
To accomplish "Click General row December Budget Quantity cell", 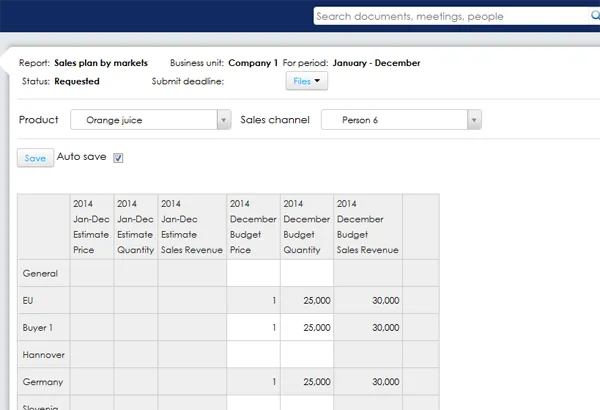I will tap(307, 273).
